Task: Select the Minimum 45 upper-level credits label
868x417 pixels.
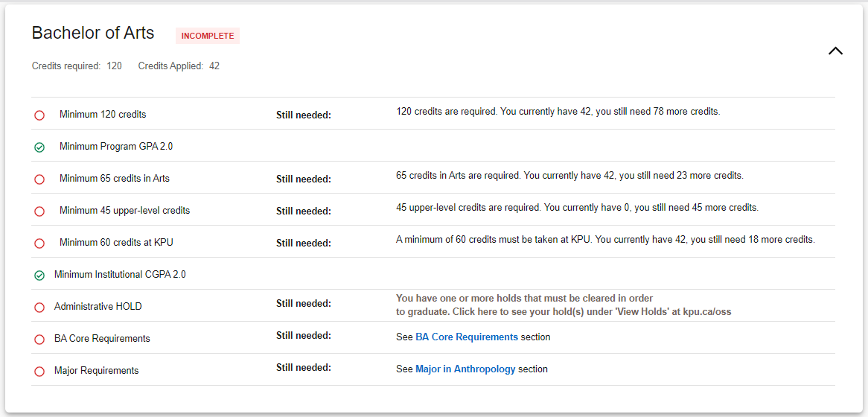Action: [124, 211]
